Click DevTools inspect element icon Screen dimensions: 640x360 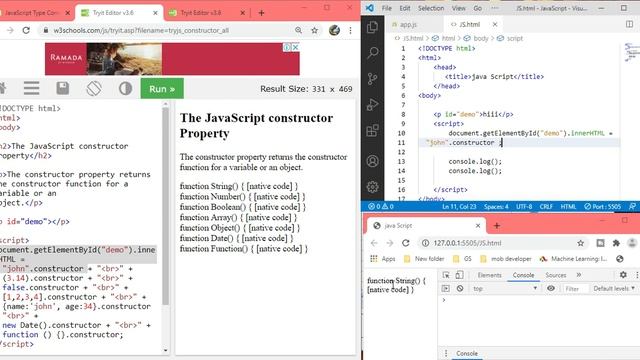[446, 275]
